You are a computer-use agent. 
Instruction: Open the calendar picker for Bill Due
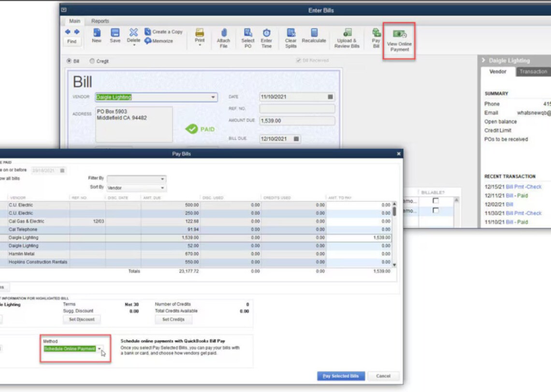296,139
